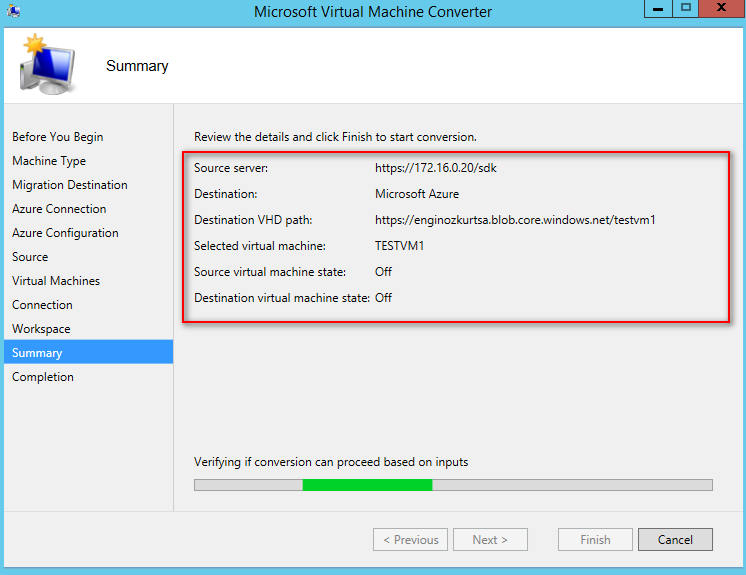Click the Destination virtual machine state Off value
This screenshot has width=746, height=575.
pos(383,298)
